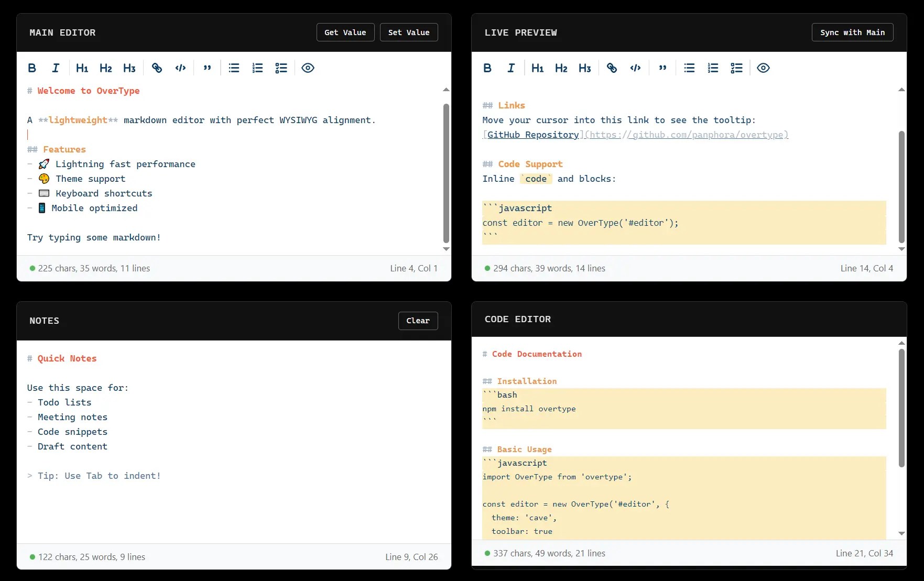Click the 'Theme support' list item
The image size is (924, 581).
click(91, 179)
